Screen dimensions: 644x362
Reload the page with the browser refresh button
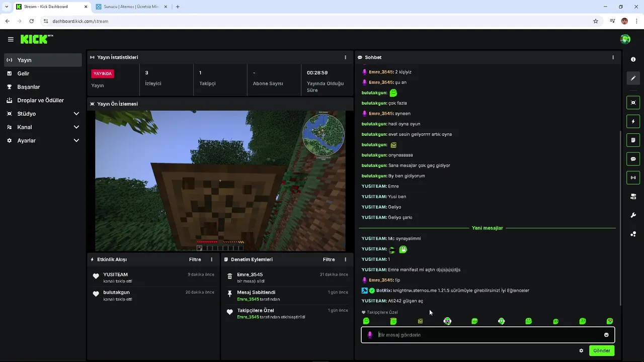31,21
